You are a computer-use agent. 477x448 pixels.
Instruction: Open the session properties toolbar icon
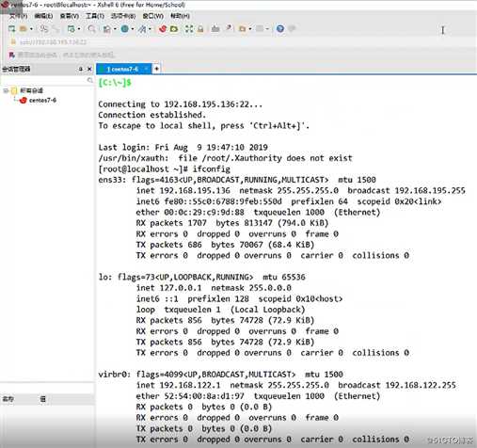point(72,29)
